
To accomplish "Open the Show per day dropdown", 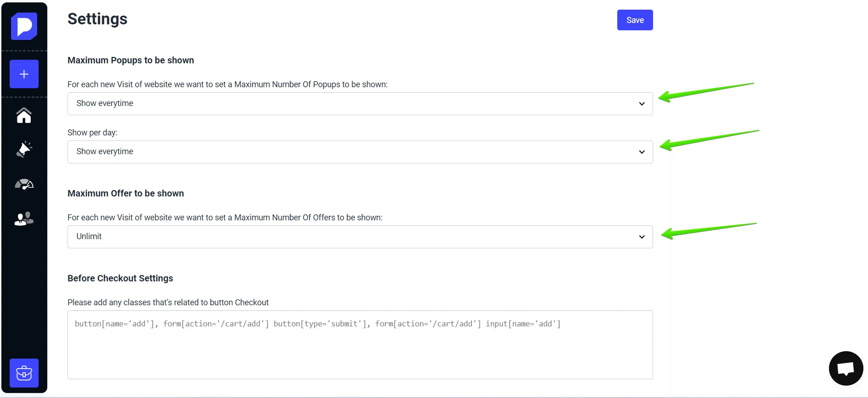I will pyautogui.click(x=360, y=152).
